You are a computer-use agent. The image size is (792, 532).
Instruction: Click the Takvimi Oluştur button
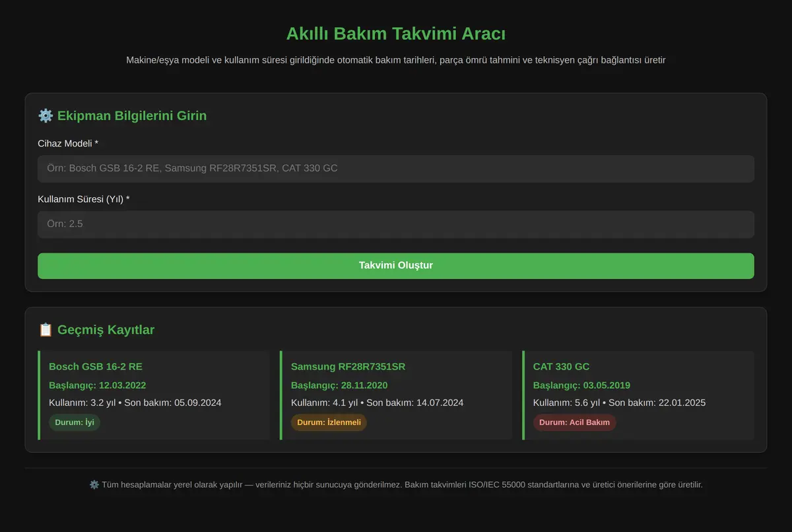[x=396, y=265]
